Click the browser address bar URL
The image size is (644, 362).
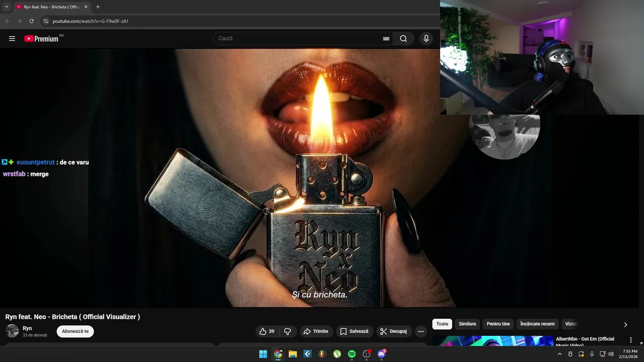pyautogui.click(x=91, y=21)
